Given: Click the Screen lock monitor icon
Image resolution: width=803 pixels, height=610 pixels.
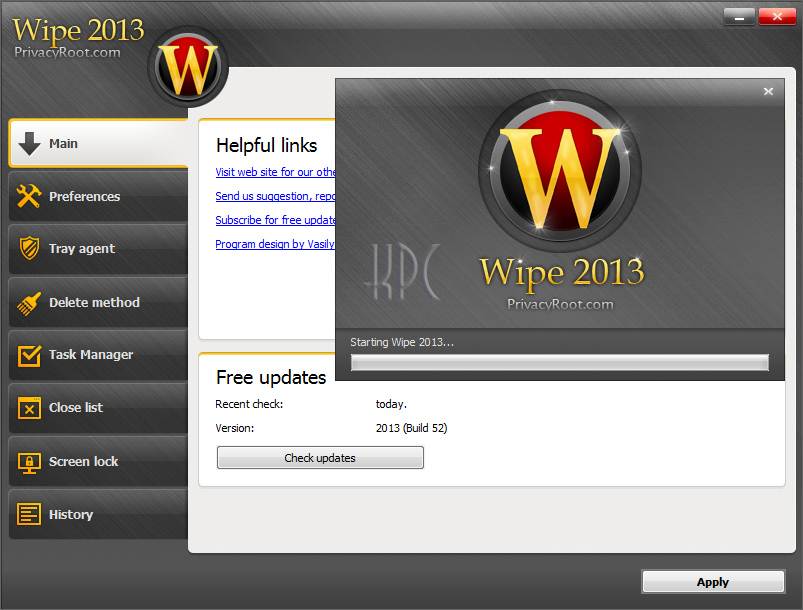Looking at the screenshot, I should pos(29,462).
